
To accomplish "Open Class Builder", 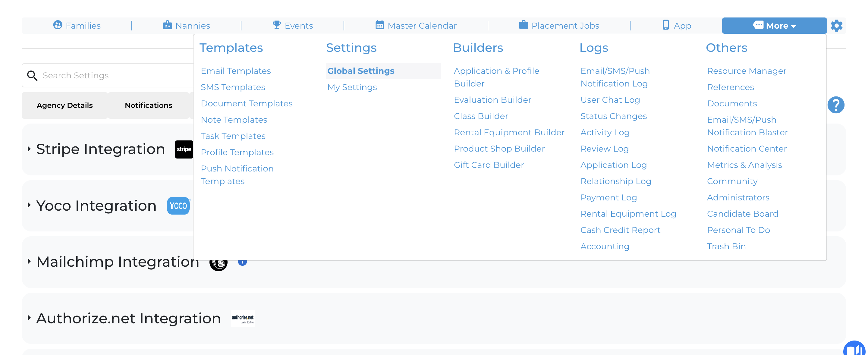I will point(481,116).
